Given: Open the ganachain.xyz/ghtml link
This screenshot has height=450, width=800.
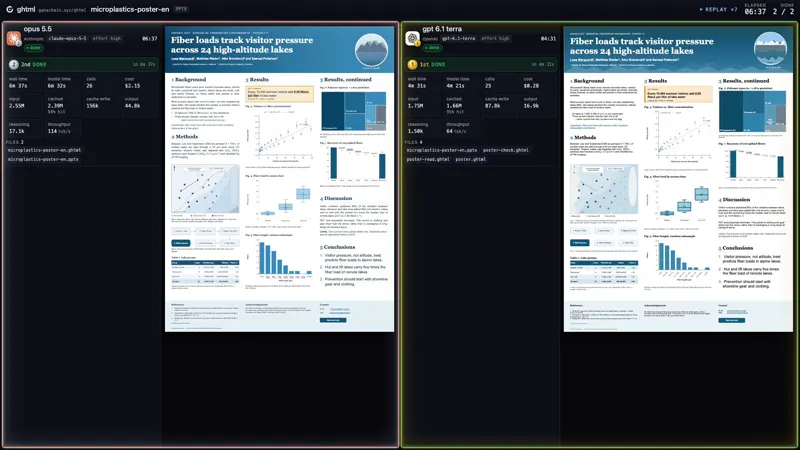Looking at the screenshot, I should (62, 10).
